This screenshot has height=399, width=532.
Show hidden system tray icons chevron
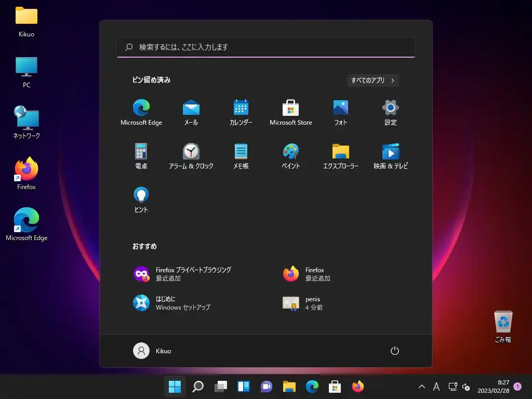tap(422, 387)
